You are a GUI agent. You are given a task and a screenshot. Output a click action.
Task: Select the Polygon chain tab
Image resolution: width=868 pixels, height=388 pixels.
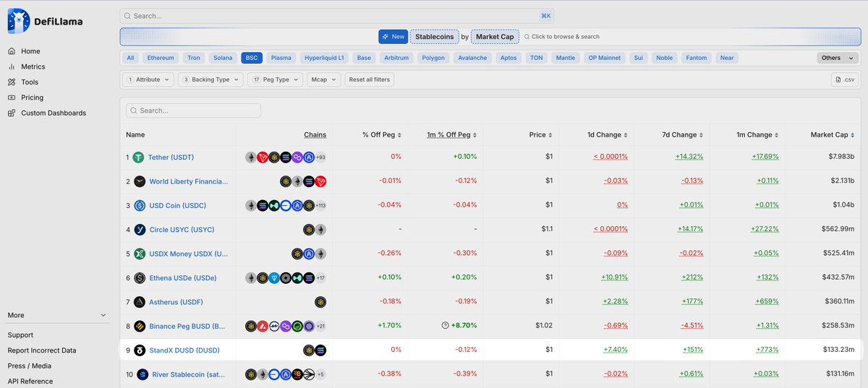pos(434,58)
